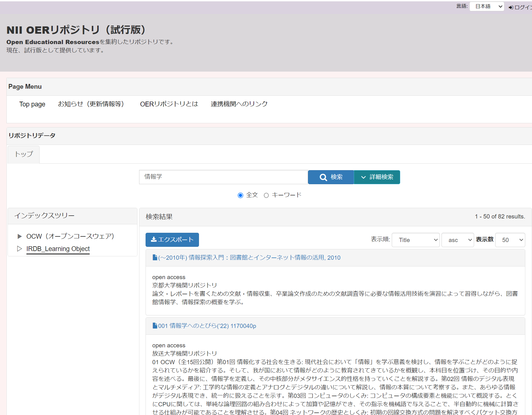
Task: Open OERリポジトリとは menu item
Action: pos(169,104)
